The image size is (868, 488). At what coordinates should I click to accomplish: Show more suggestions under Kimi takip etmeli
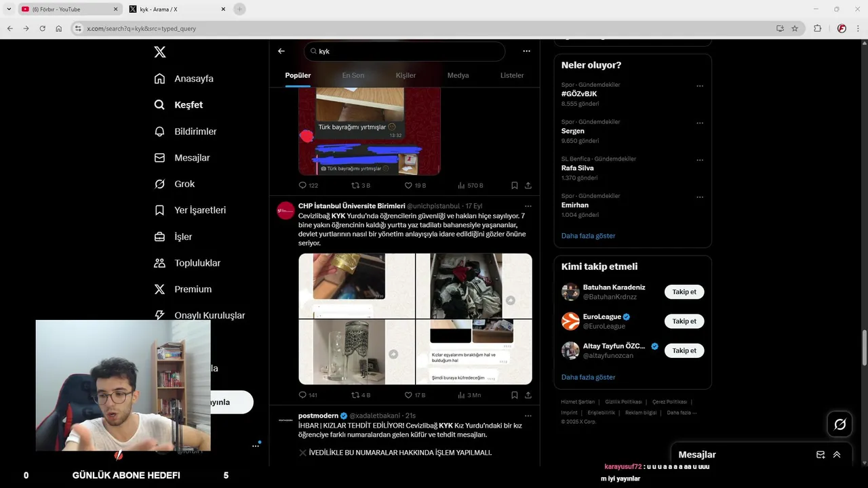pyautogui.click(x=588, y=377)
